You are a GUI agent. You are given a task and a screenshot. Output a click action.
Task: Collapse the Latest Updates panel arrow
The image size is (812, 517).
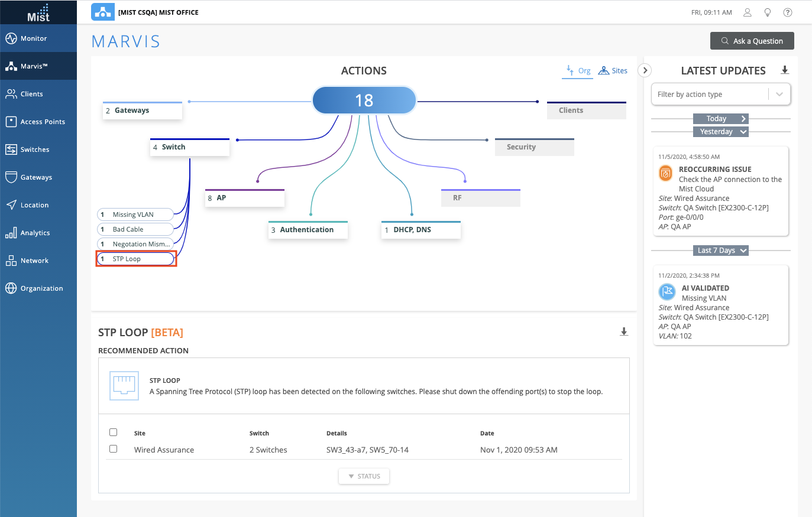click(x=645, y=70)
